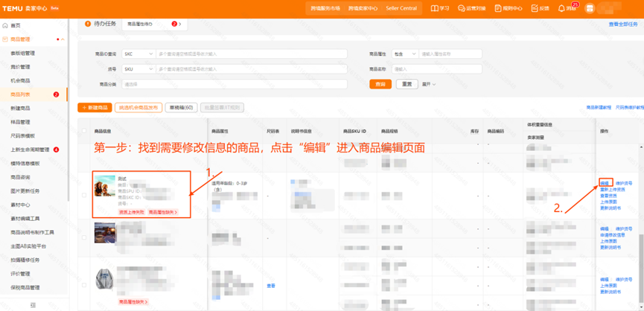The width and height of the screenshot is (644, 311).
Task: Collapse sidebar using bottom menu icon
Action: (33, 305)
